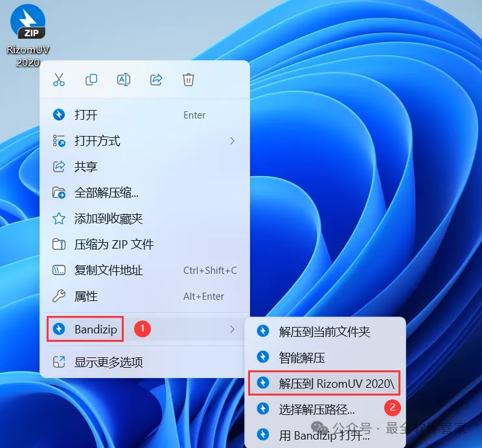Expand the Bandizip chevron arrow

[233, 329]
